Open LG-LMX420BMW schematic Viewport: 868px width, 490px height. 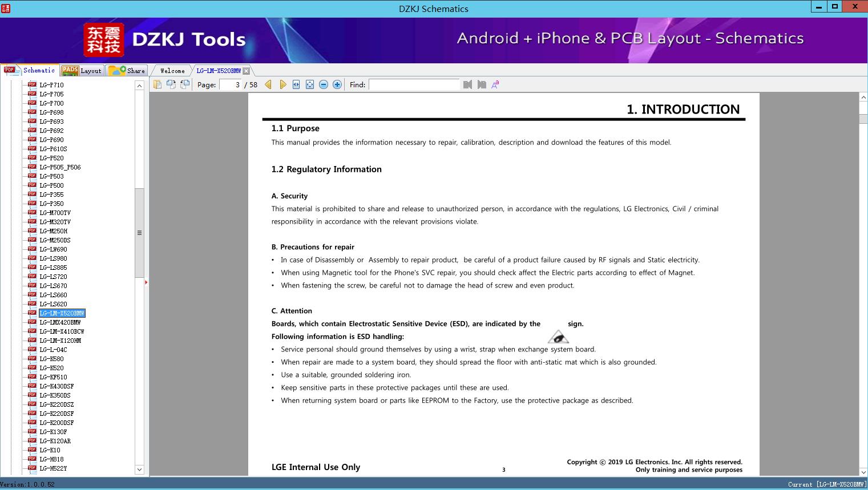(x=60, y=322)
